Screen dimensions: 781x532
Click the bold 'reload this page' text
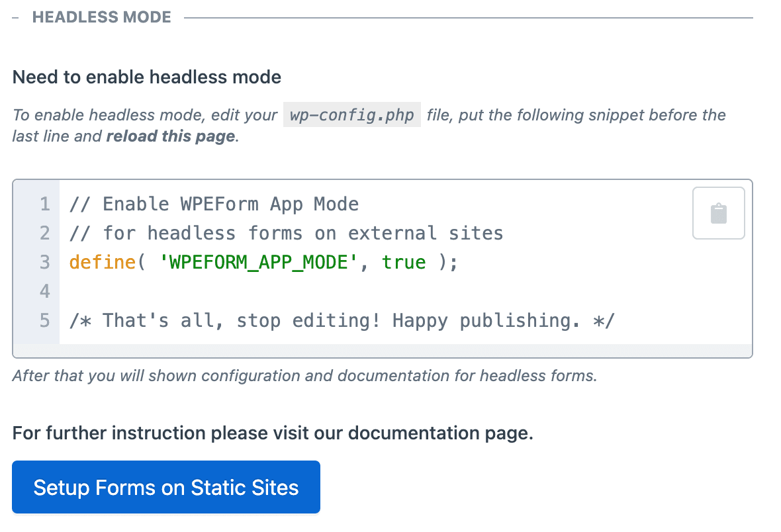170,136
